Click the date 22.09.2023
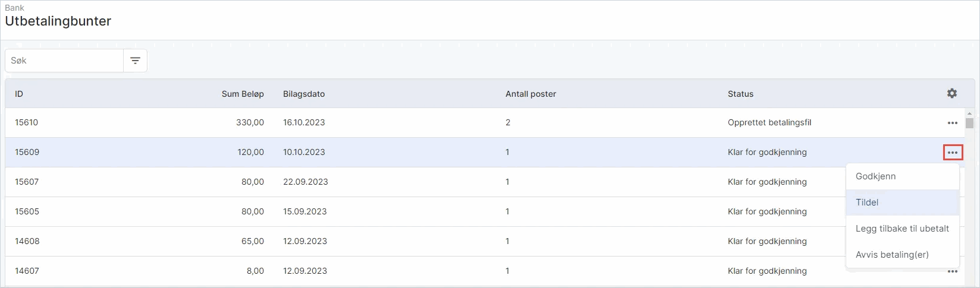980x288 pixels. [306, 182]
